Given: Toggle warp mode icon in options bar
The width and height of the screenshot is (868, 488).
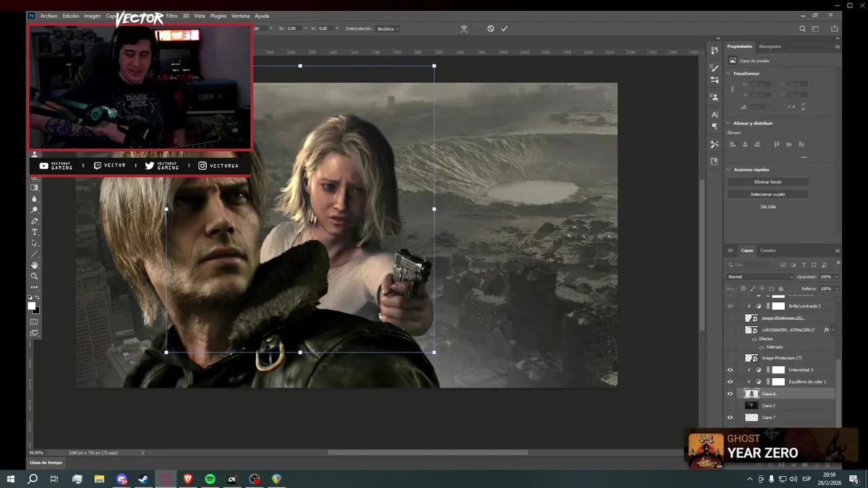Looking at the screenshot, I should [x=464, y=28].
